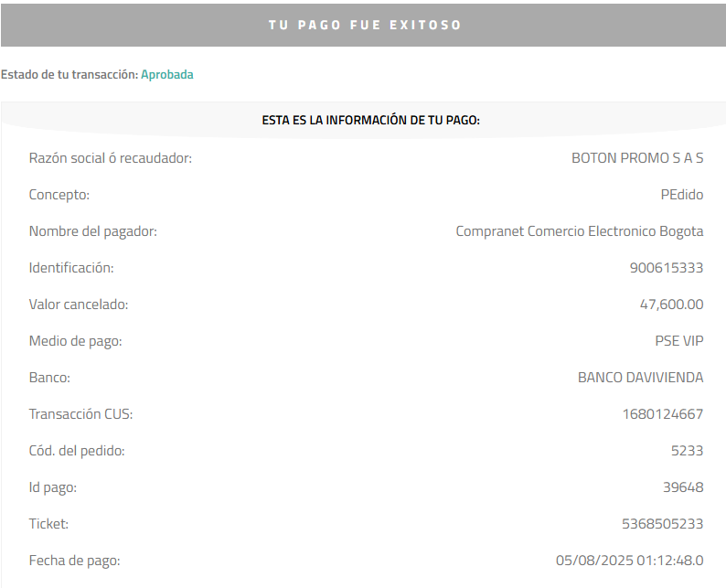
Task: Click the 'Razón social ó recaudador' label
Action: pyautogui.click(x=111, y=158)
